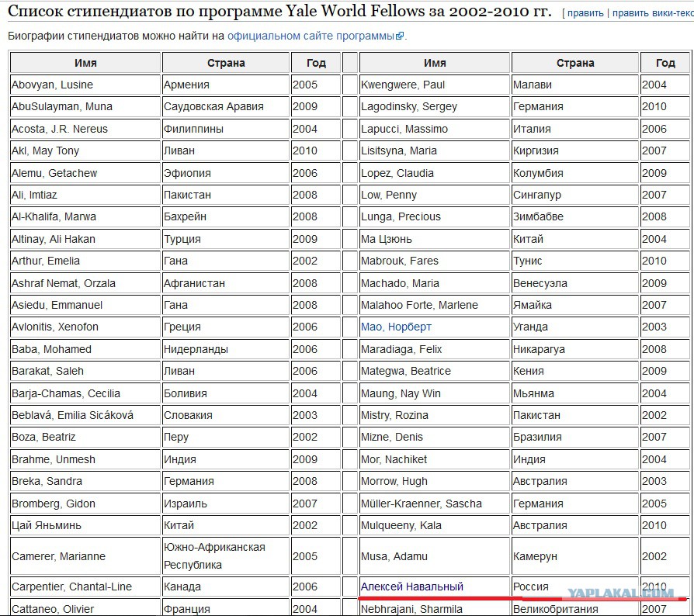Click the left Страна column header
Image resolution: width=694 pixels, height=616 pixels.
(226, 63)
